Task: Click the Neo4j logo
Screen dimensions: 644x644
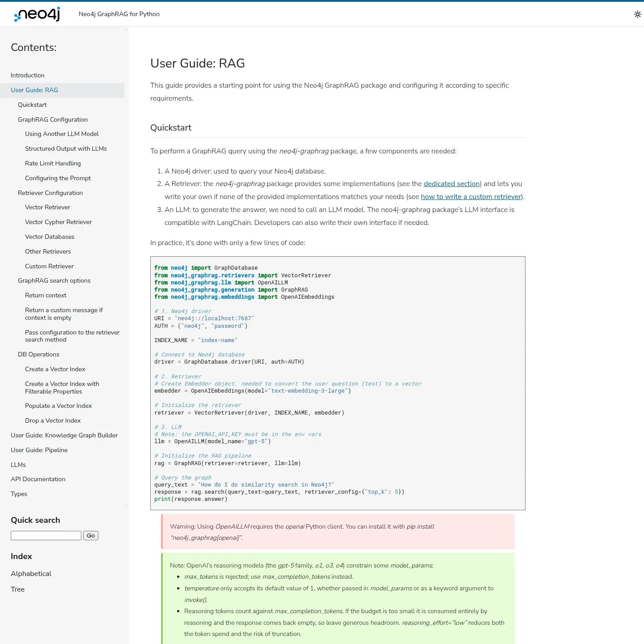Action: 37,14
